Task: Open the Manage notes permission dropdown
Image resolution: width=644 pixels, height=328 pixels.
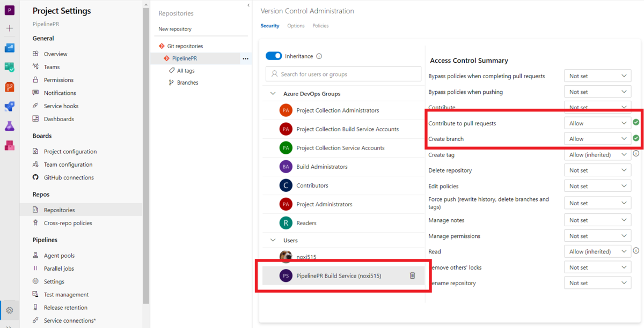Action: point(597,220)
